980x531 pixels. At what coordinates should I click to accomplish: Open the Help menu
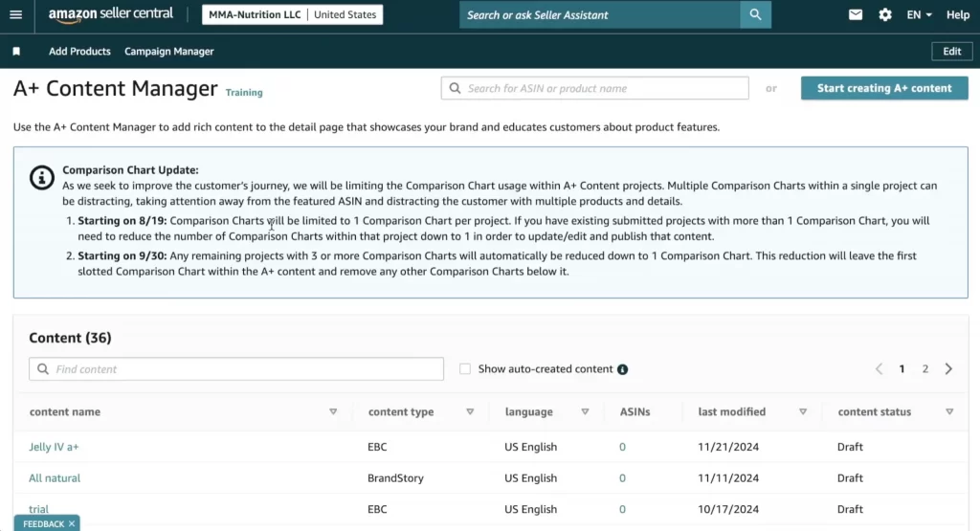click(957, 14)
